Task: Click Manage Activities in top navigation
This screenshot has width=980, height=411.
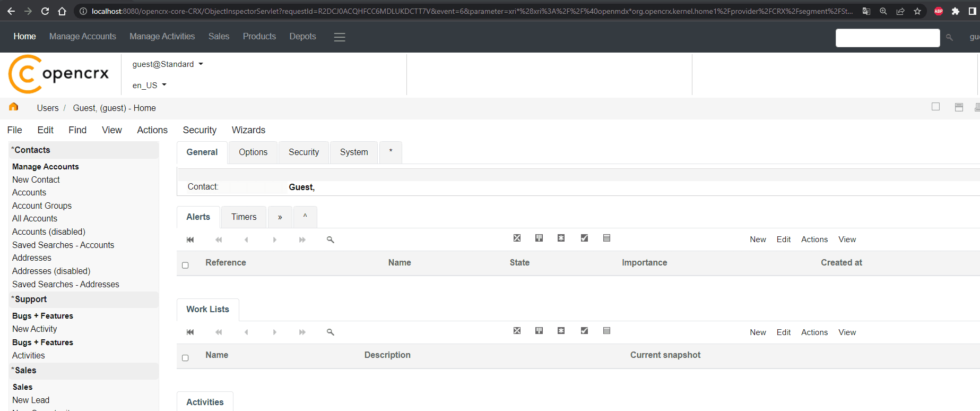Action: pos(162,37)
